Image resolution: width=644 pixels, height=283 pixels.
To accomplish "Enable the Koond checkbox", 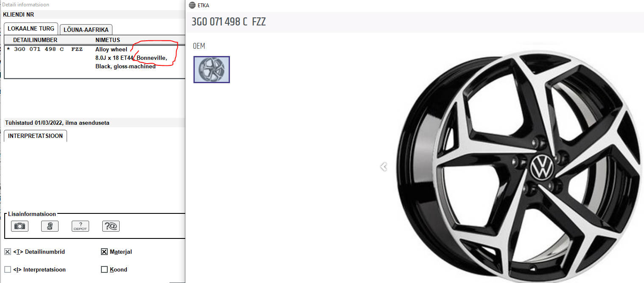I will pyautogui.click(x=104, y=269).
